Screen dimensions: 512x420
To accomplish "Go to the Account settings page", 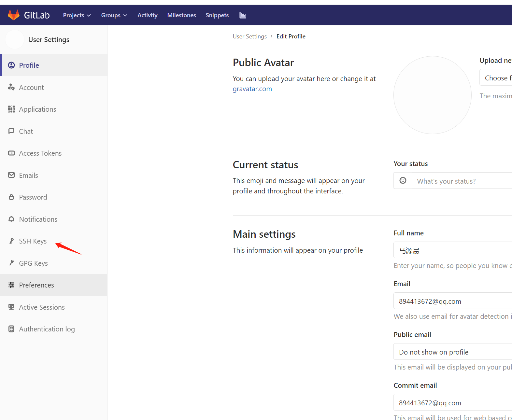I will coord(54,87).
